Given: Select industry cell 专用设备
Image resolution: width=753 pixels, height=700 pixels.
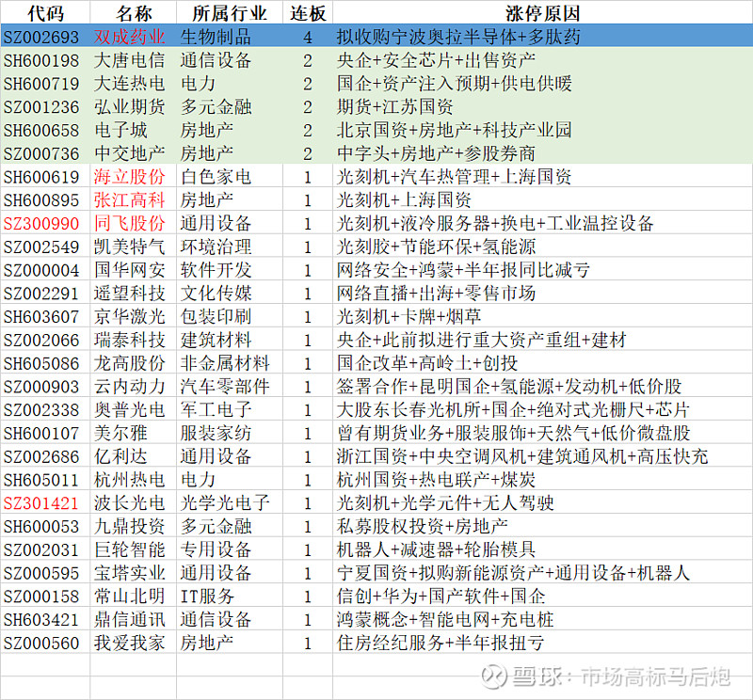Looking at the screenshot, I should click(x=216, y=550).
